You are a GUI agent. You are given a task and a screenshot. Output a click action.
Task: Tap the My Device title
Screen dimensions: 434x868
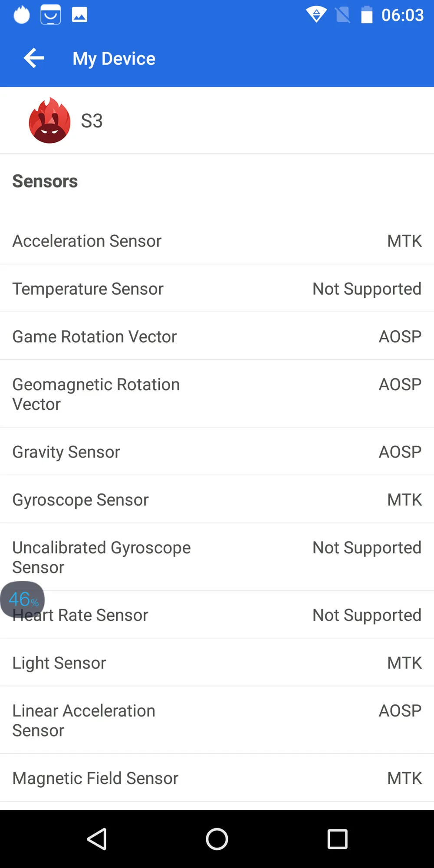(114, 59)
